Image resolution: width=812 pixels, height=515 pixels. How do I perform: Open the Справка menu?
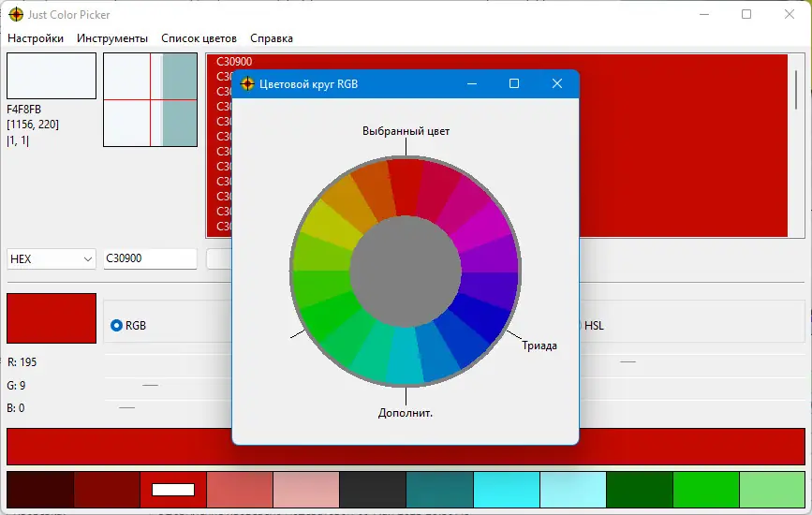point(272,38)
